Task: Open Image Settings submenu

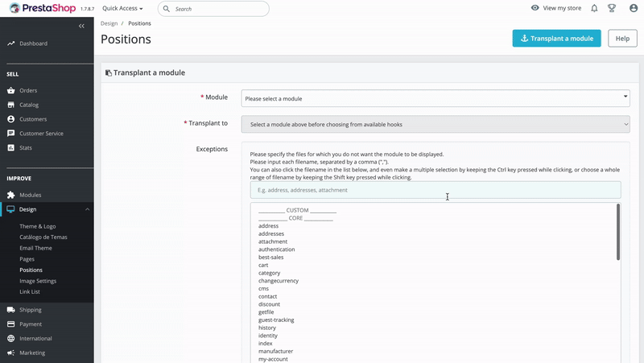Action: 38,281
